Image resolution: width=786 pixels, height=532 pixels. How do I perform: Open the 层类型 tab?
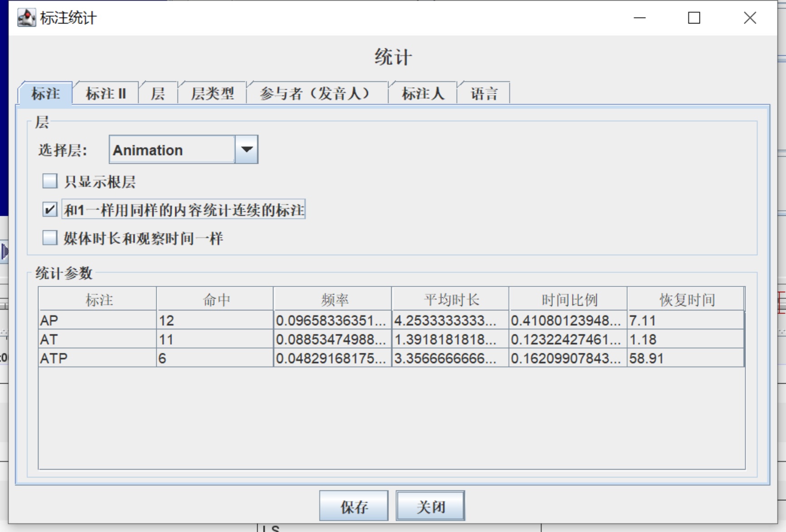212,94
